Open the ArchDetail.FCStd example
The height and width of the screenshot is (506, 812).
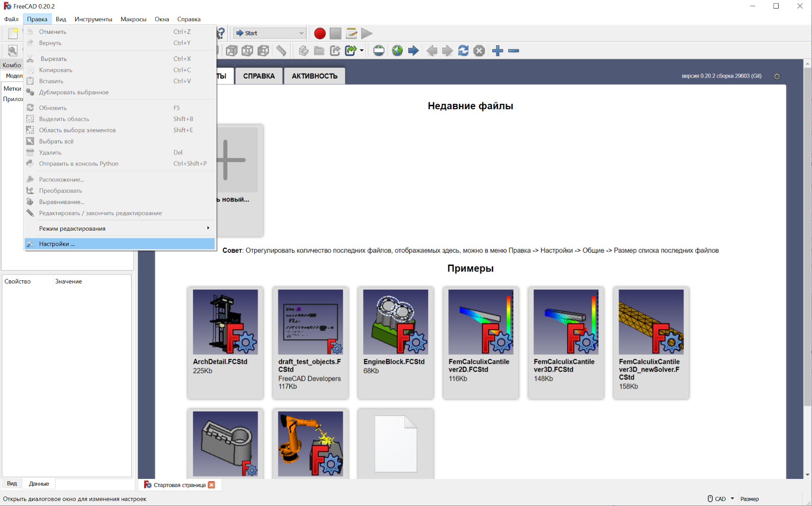click(x=225, y=343)
